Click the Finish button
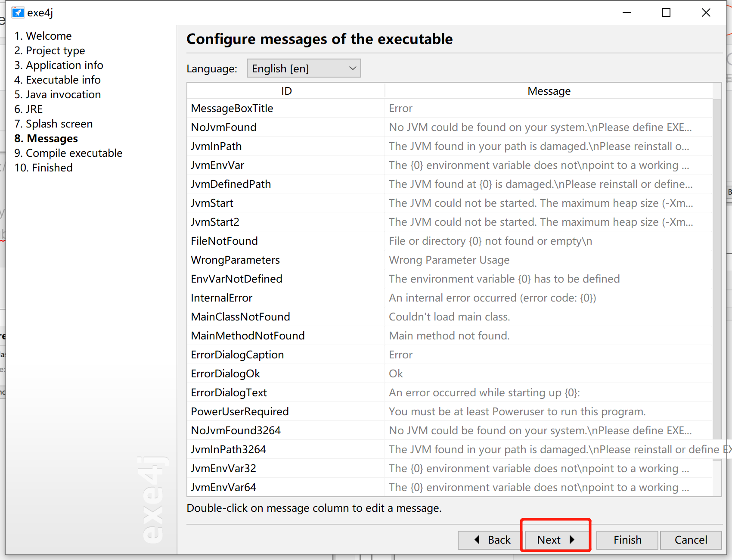 click(627, 540)
